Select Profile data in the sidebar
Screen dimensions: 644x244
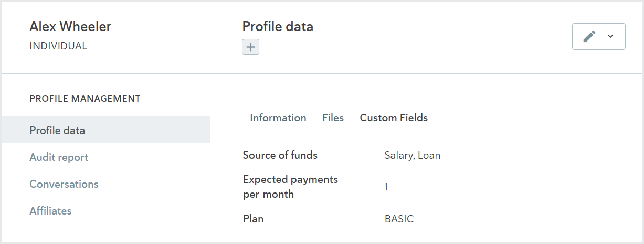(x=105, y=130)
